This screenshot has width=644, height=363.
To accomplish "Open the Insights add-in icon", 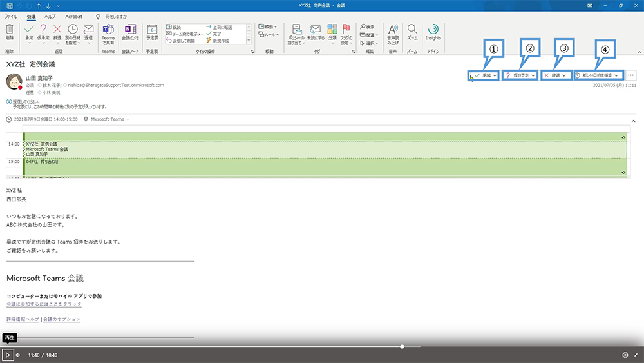I will 433,30.
